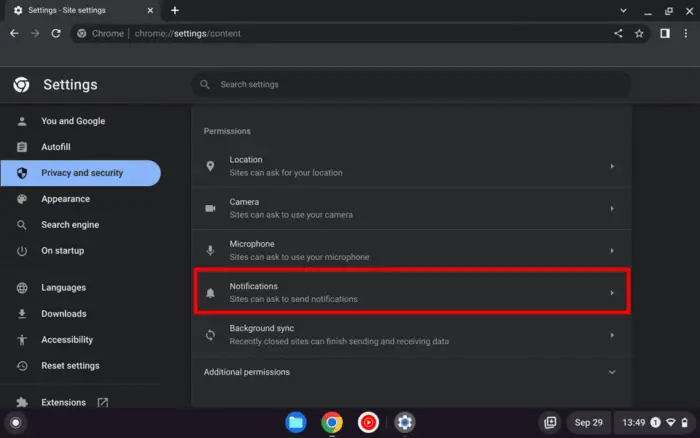Open YouTube Music from the shelf
The image size is (700, 438).
[368, 422]
